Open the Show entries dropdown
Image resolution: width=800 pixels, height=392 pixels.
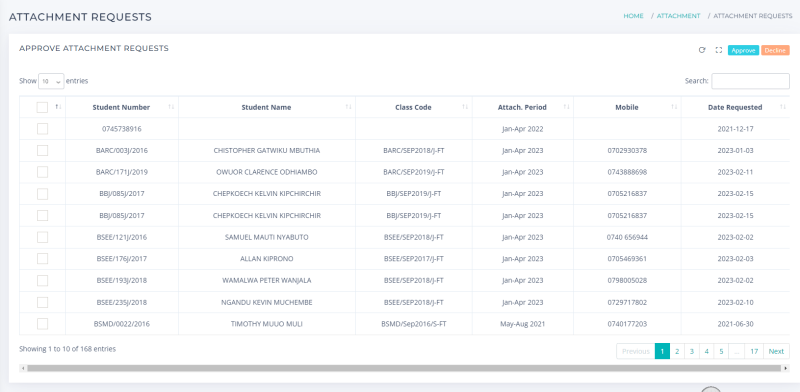51,81
